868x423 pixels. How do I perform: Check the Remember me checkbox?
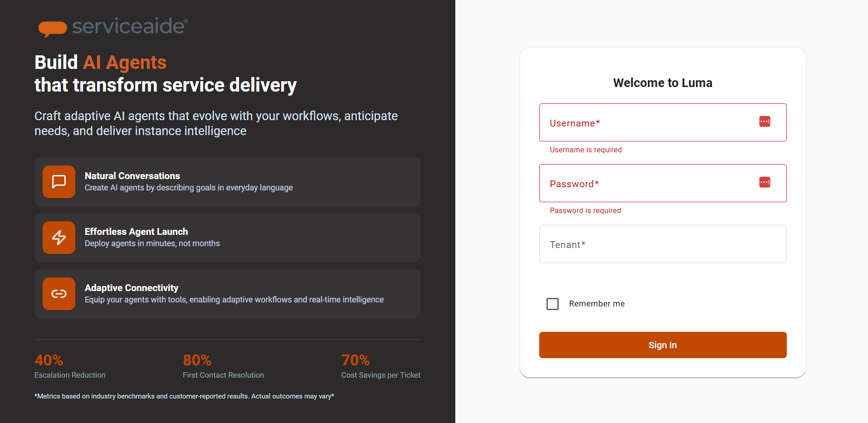pos(552,304)
